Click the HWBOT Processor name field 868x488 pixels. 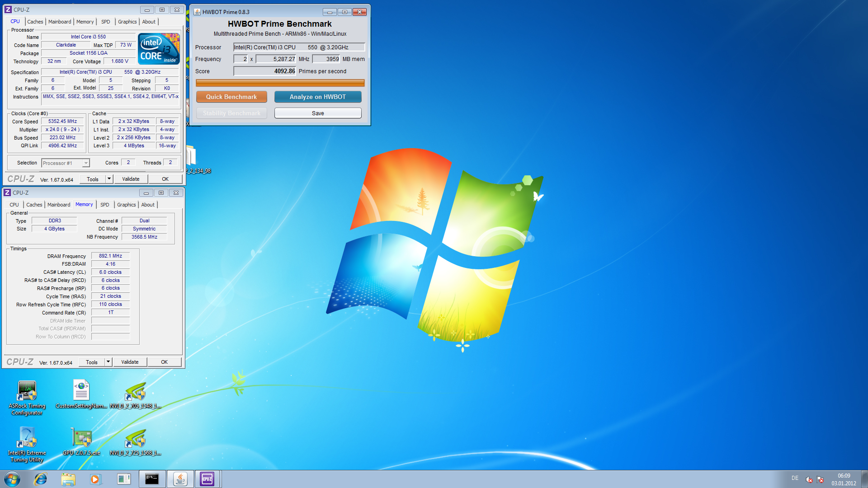(299, 47)
